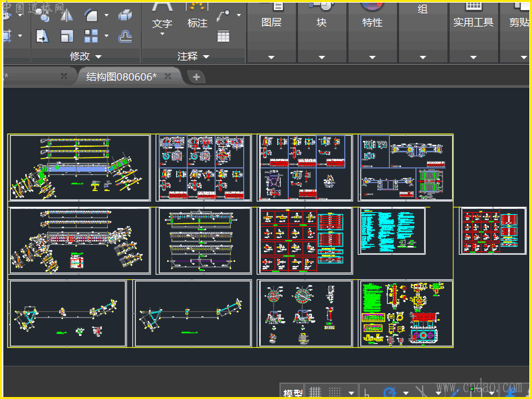
Task: Click the 模型 model space button
Action: (x=293, y=392)
